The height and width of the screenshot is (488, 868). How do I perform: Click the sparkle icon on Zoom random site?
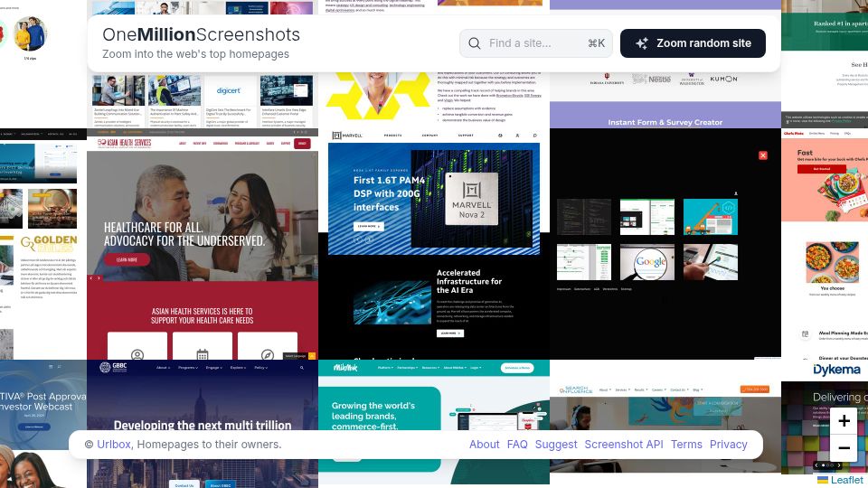coord(642,43)
